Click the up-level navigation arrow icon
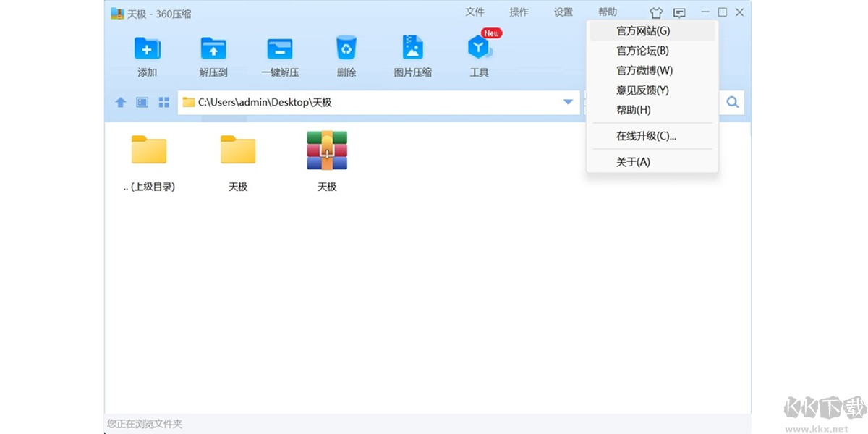Image resolution: width=868 pixels, height=434 pixels. coord(120,102)
